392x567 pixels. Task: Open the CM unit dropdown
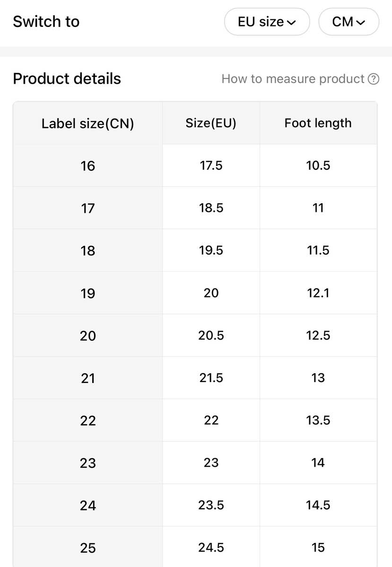point(348,22)
